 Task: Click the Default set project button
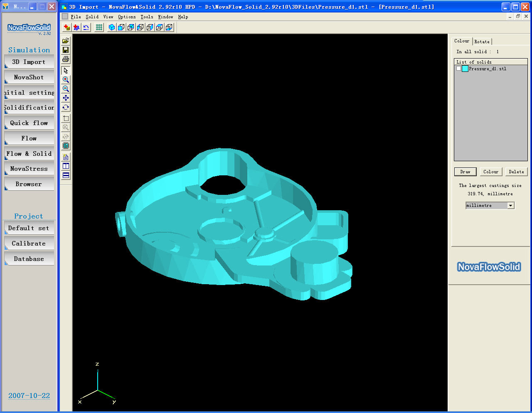[x=29, y=228]
